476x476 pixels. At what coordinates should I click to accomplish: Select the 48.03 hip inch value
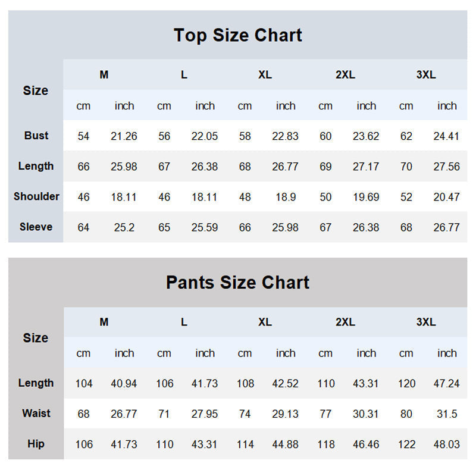pyautogui.click(x=446, y=444)
